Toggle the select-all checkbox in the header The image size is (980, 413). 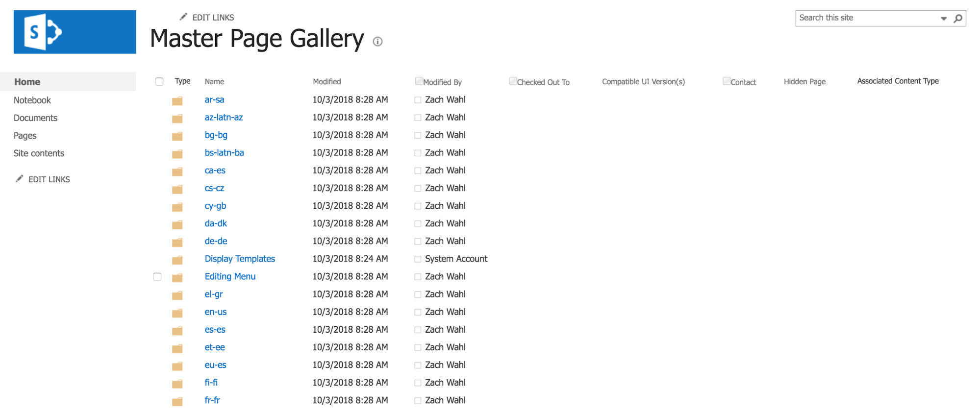click(x=159, y=81)
